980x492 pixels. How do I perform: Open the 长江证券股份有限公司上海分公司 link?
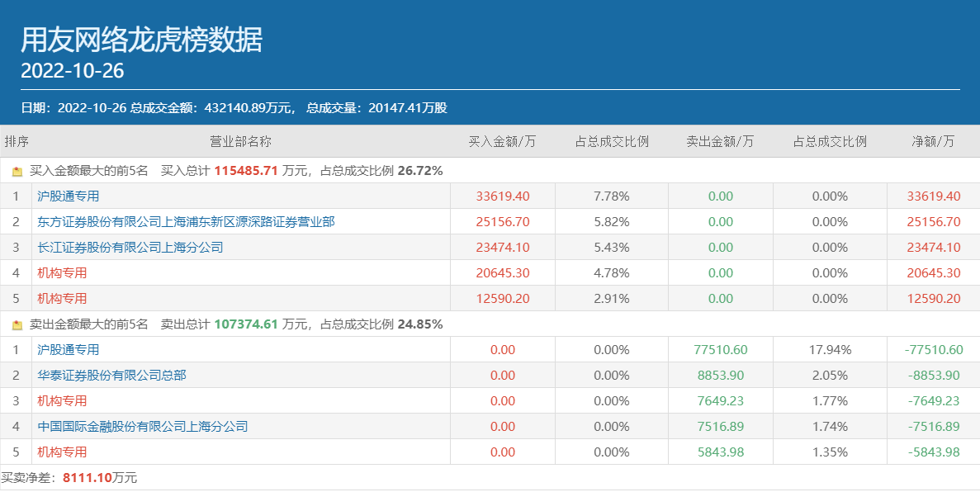pyautogui.click(x=130, y=248)
